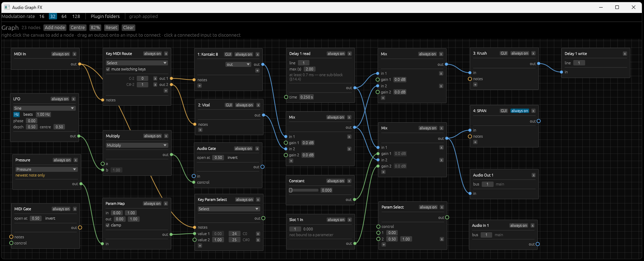644x261 pixels.
Task: Open the LFO Sine waveform dropdown
Action: (44, 108)
